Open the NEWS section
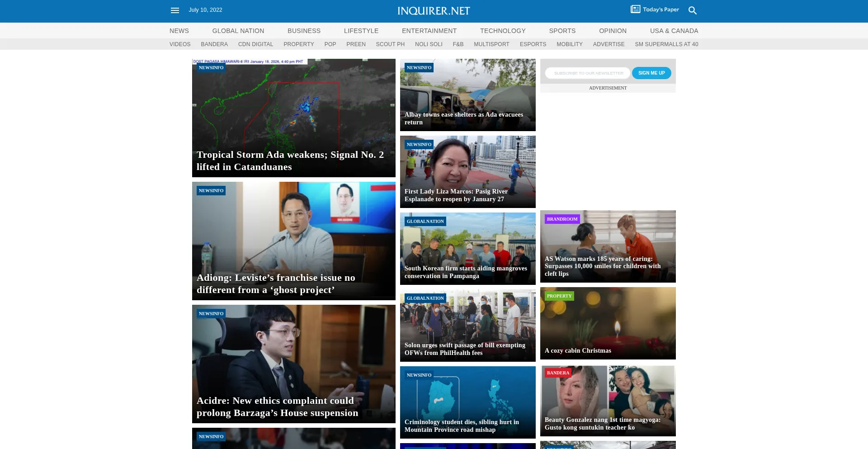Image resolution: width=868 pixels, height=449 pixels. pyautogui.click(x=179, y=31)
